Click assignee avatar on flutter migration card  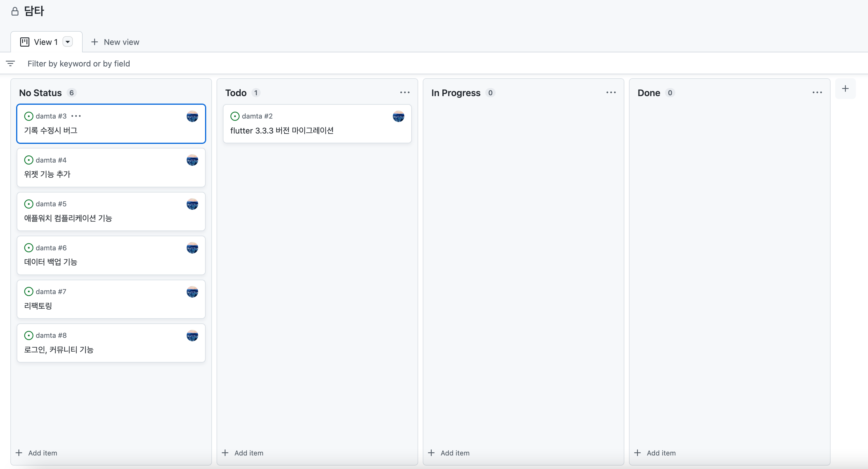point(398,117)
